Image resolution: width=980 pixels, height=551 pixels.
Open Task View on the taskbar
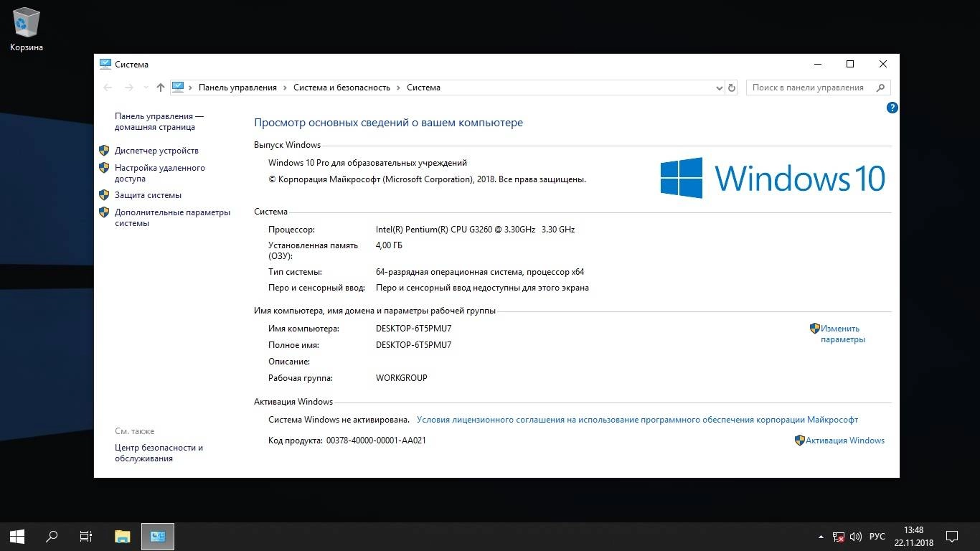tap(86, 536)
